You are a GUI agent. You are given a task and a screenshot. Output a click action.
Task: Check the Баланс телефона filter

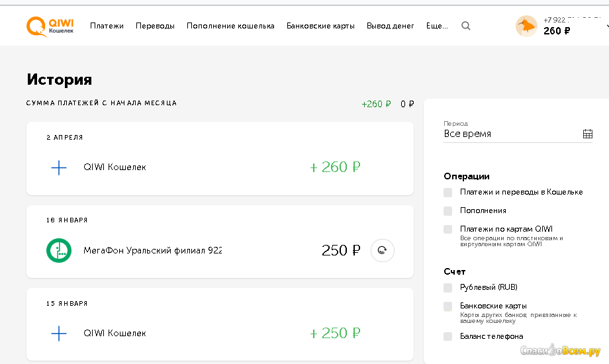click(448, 336)
